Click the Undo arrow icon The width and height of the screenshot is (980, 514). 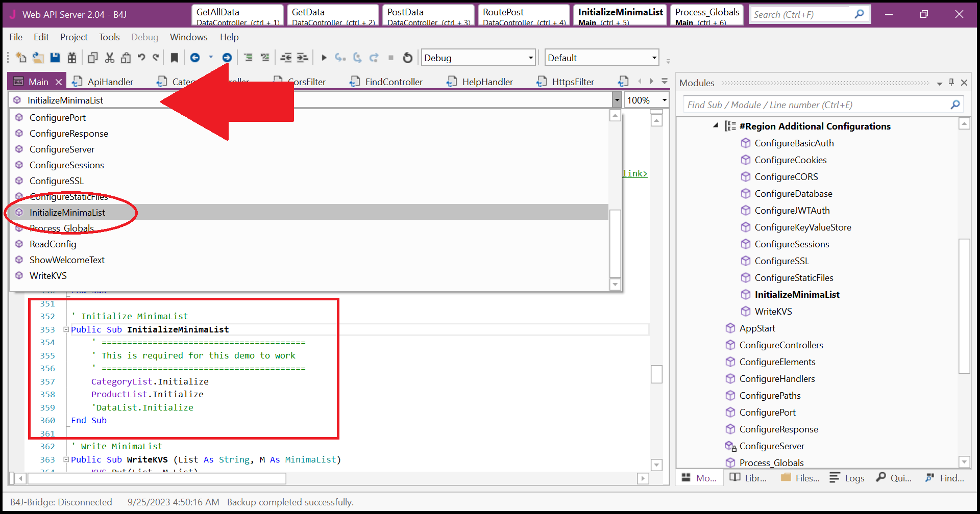point(141,58)
